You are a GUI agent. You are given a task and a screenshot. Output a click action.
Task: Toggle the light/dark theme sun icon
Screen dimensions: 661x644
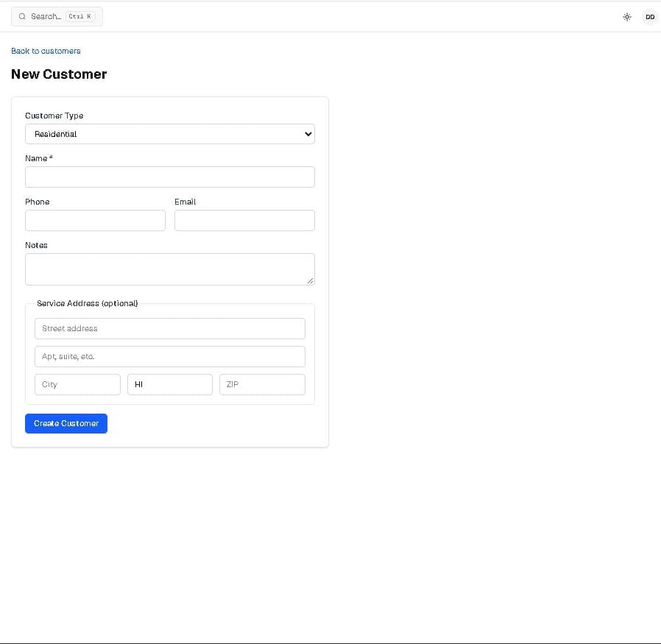point(627,17)
